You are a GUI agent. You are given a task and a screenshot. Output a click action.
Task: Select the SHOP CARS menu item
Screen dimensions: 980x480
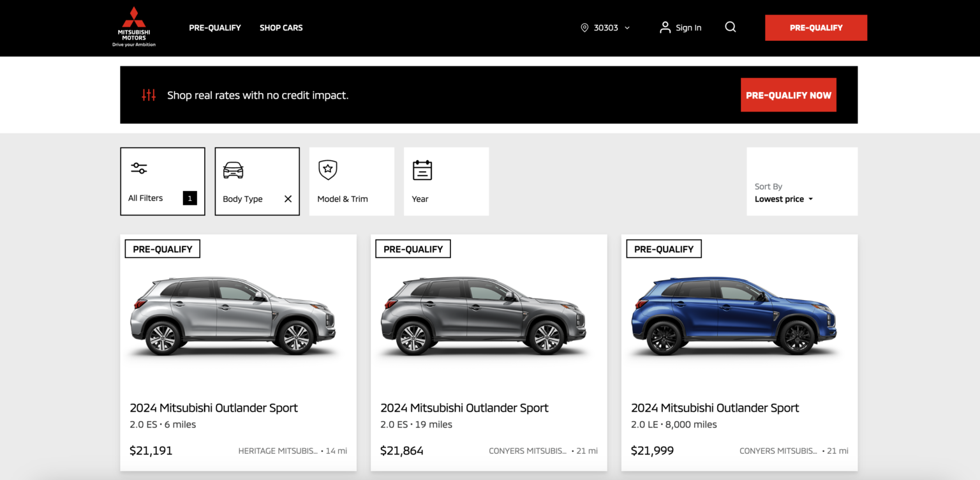click(281, 27)
